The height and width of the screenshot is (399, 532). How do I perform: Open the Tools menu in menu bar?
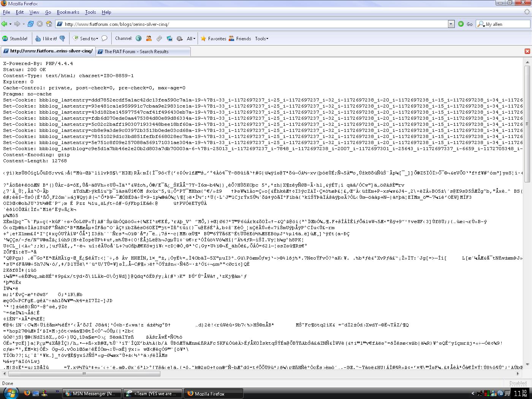(x=90, y=12)
